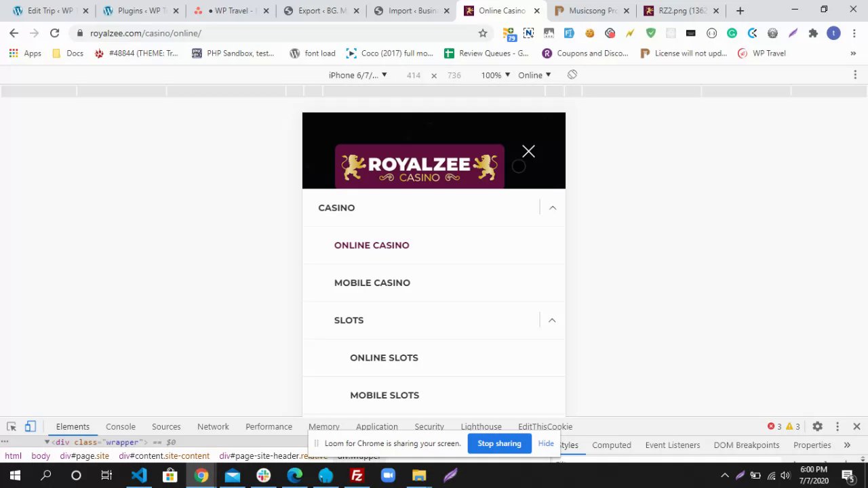
Task: Open the Event Listeners pane
Action: [x=673, y=445]
